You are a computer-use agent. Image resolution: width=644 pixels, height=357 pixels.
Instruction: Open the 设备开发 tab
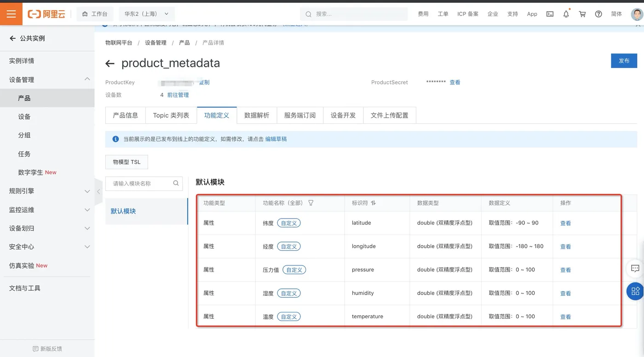point(343,115)
